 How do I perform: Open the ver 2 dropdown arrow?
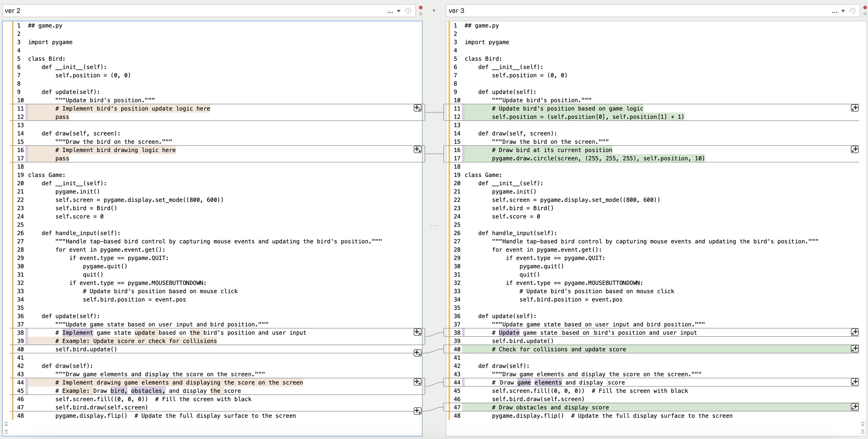point(399,11)
